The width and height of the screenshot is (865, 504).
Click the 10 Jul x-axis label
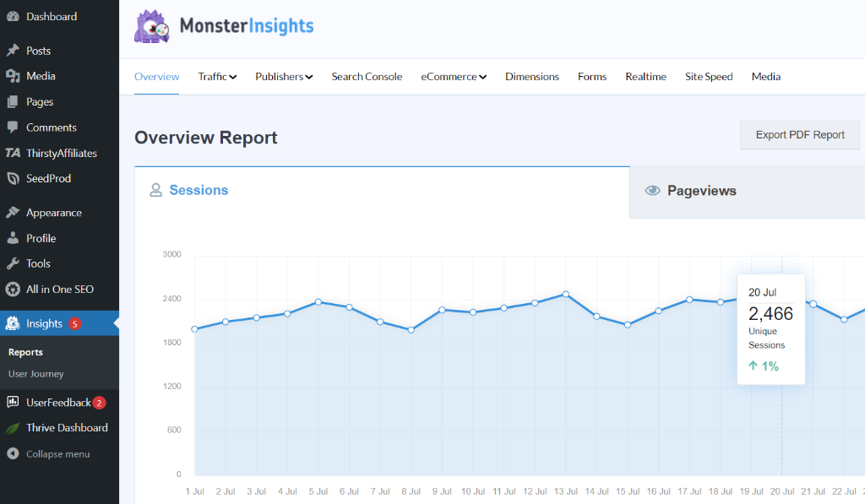[473, 491]
